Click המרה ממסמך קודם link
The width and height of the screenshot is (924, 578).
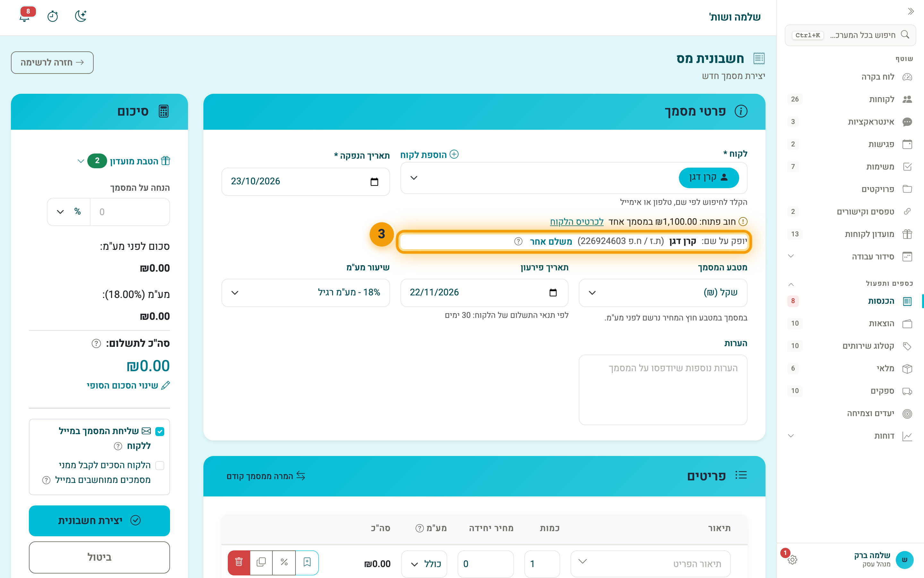pos(266,476)
